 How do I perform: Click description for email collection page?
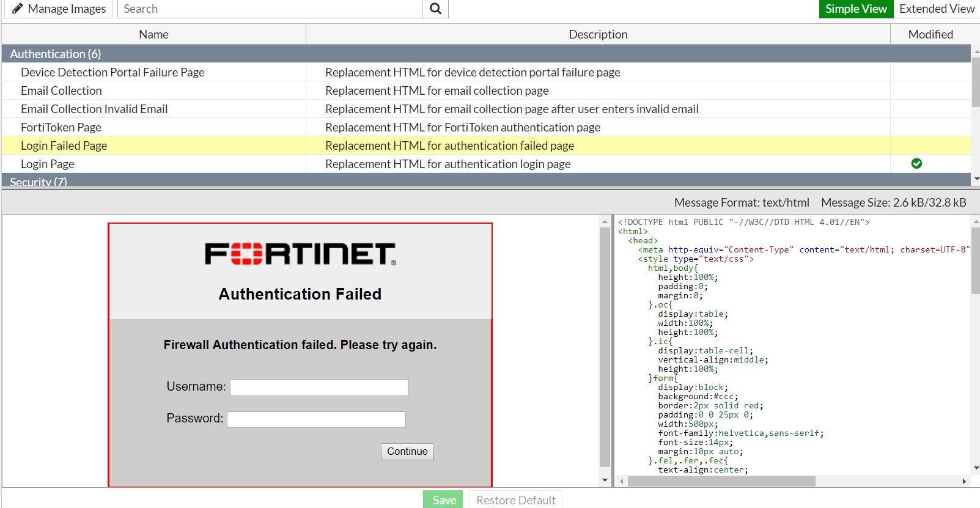pyautogui.click(x=437, y=90)
